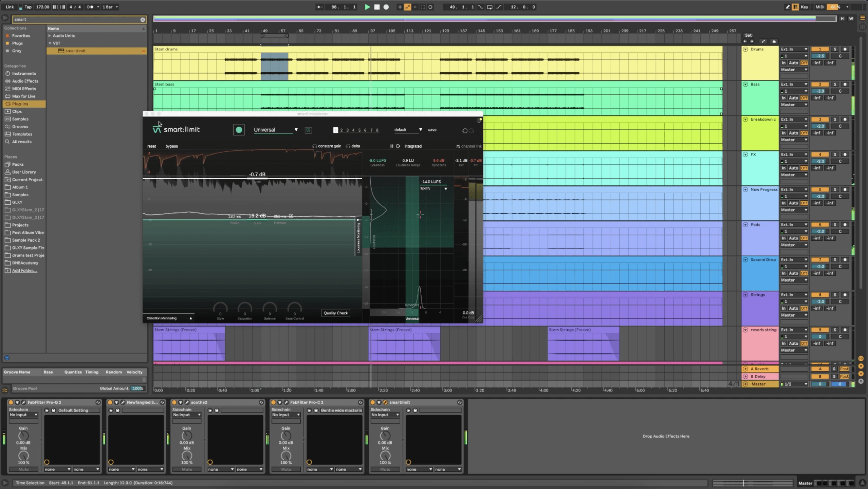Toggle the FabFilter Pro-Q 2 device activator
This screenshot has height=489, width=868.
pyautogui.click(x=11, y=402)
